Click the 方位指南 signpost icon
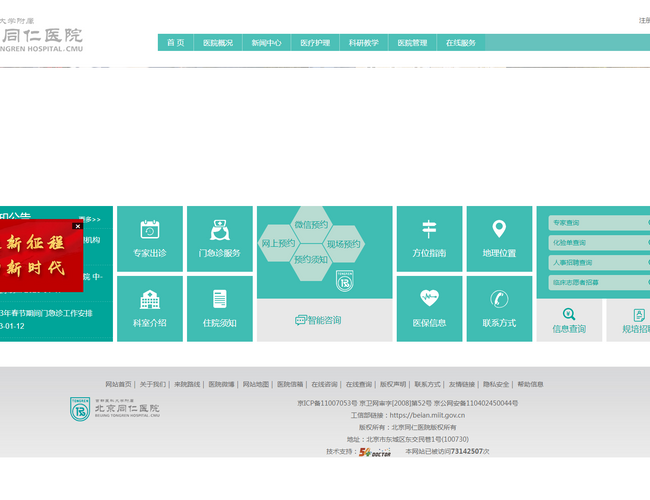The height and width of the screenshot is (500, 650). 429,238
